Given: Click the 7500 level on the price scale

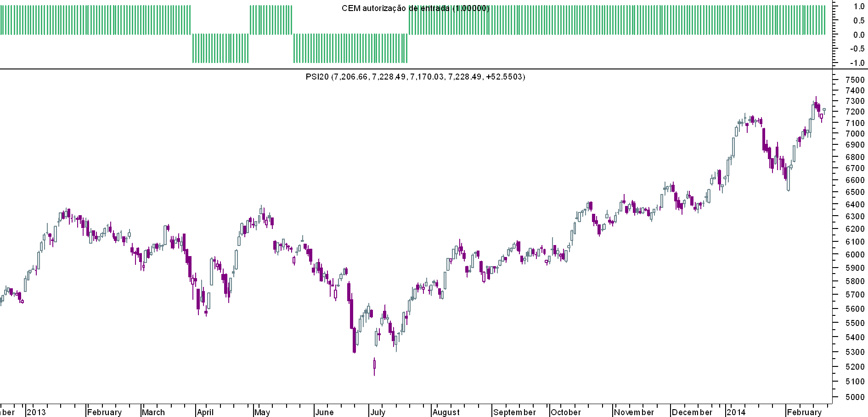Looking at the screenshot, I should [855, 80].
